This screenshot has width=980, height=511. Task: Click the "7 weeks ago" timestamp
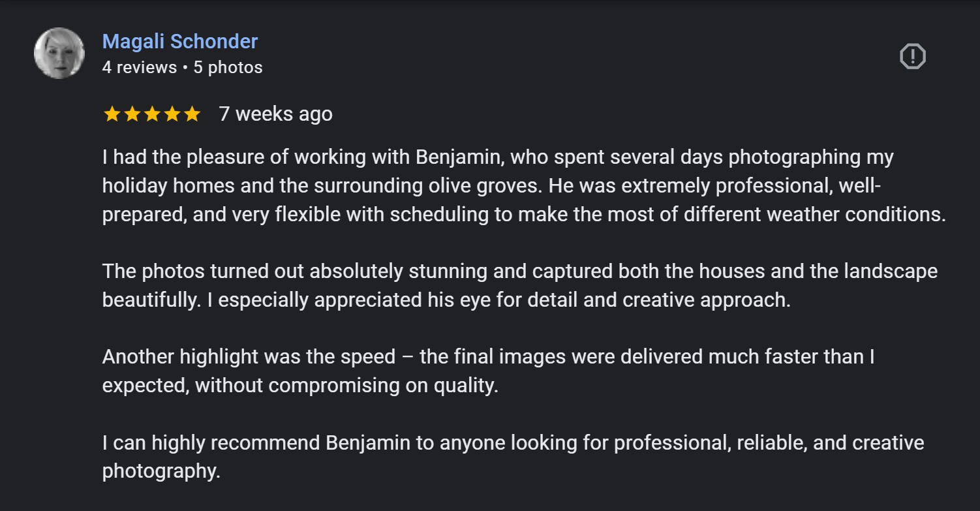click(x=275, y=114)
